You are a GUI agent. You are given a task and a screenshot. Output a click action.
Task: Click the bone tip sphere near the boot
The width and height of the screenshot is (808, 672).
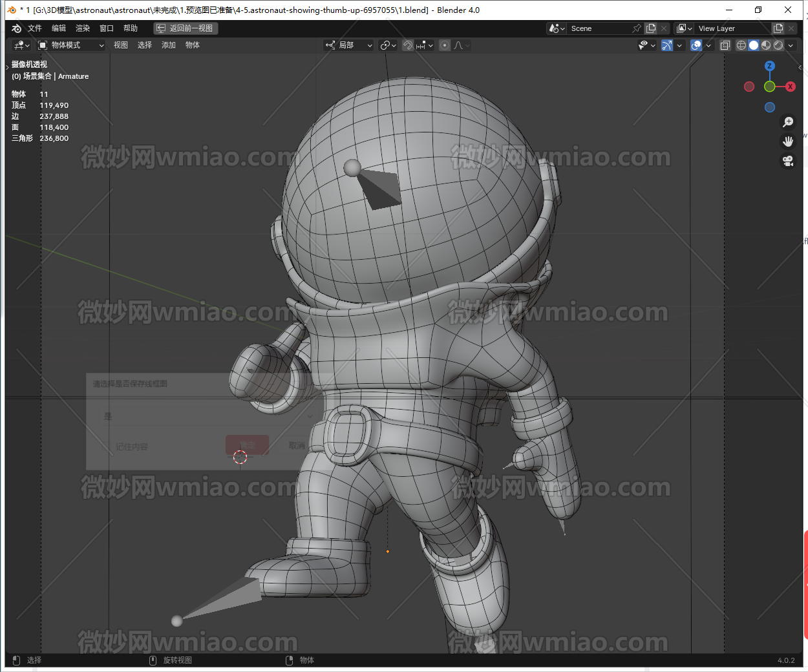pyautogui.click(x=176, y=621)
